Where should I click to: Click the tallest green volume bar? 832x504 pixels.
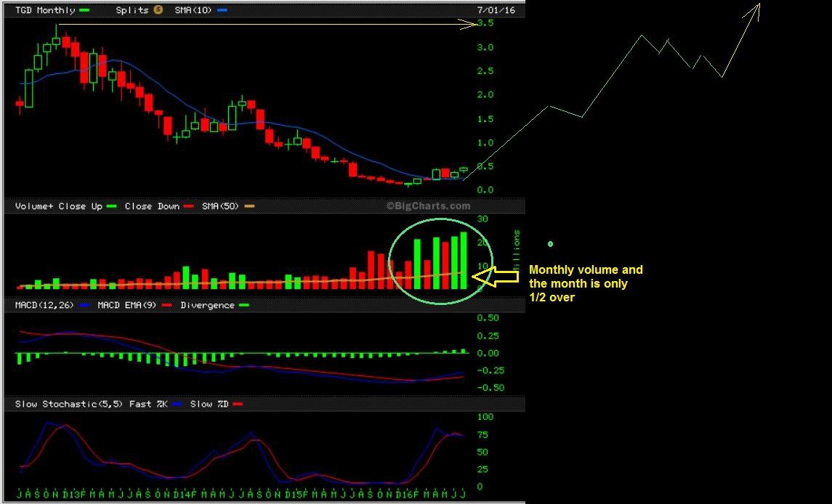coord(463,260)
